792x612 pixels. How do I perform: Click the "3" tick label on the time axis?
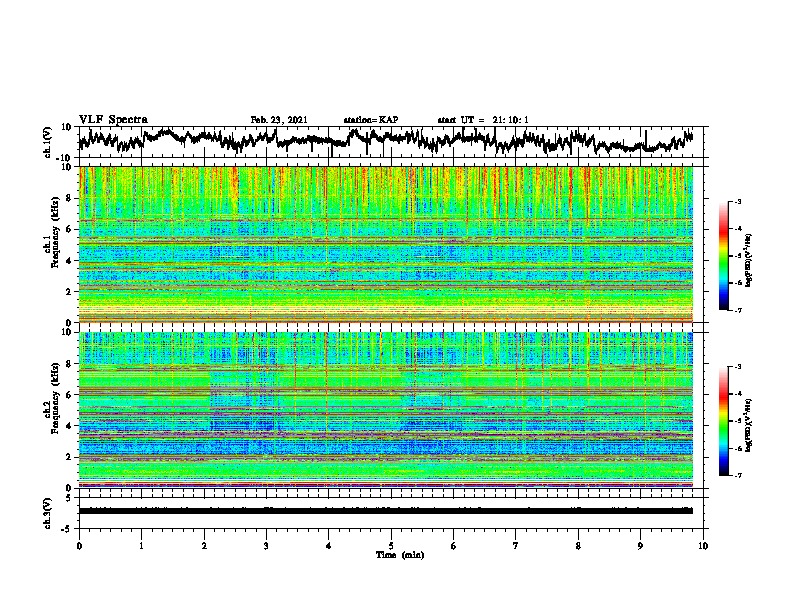[266, 546]
